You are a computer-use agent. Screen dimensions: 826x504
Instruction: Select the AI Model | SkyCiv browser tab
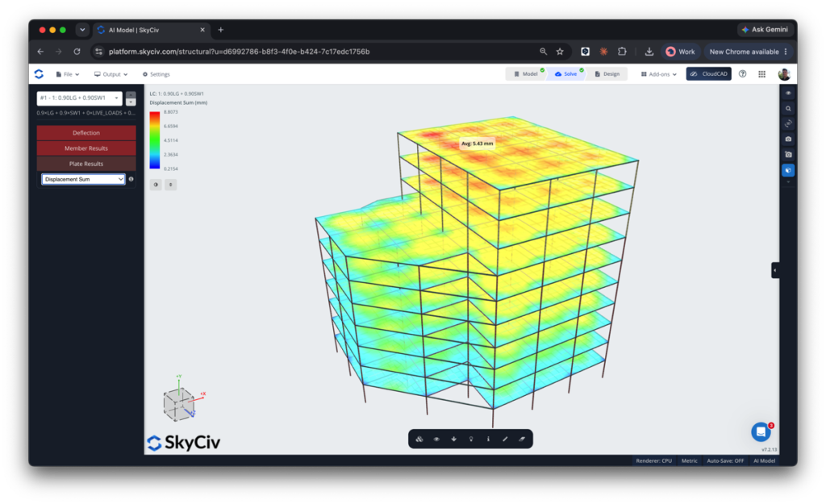[152, 30]
